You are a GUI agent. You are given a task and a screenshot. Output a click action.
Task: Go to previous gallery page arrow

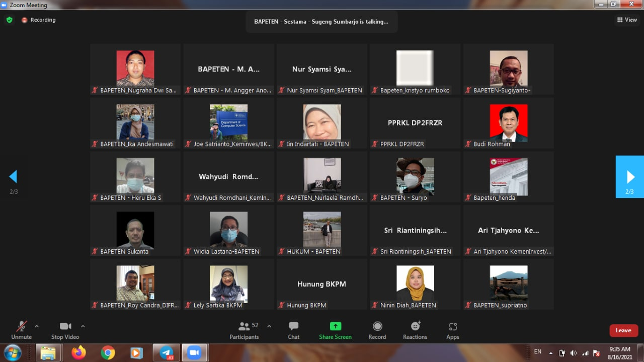[14, 177]
